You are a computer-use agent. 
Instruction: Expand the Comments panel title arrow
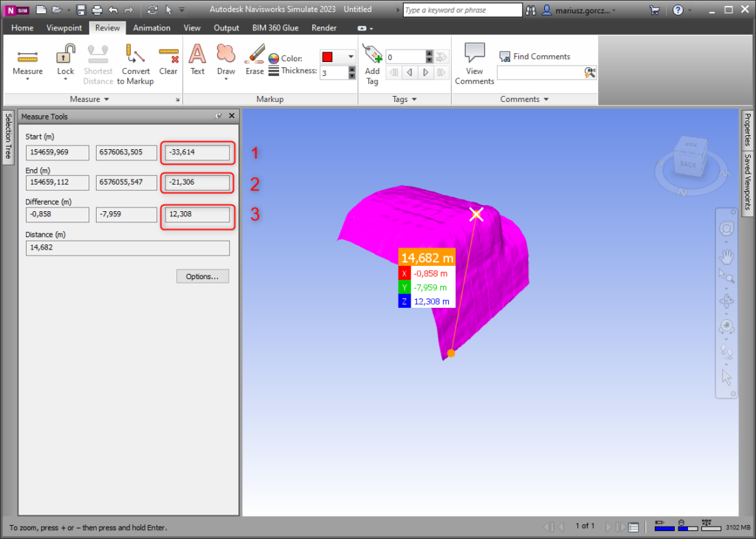pyautogui.click(x=546, y=99)
